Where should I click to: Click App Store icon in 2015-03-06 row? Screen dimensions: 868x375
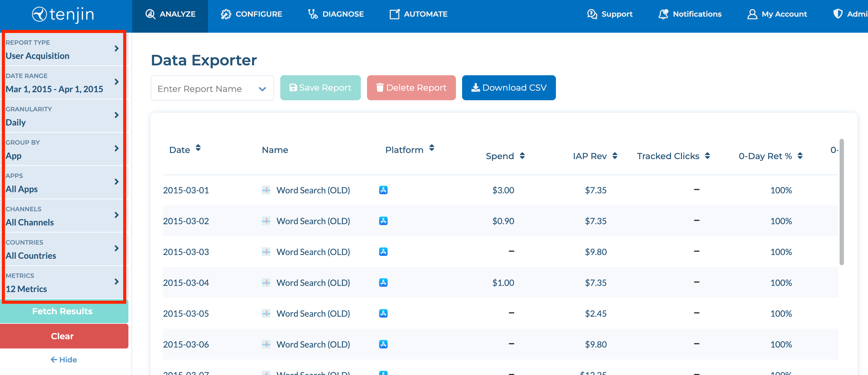click(x=383, y=344)
